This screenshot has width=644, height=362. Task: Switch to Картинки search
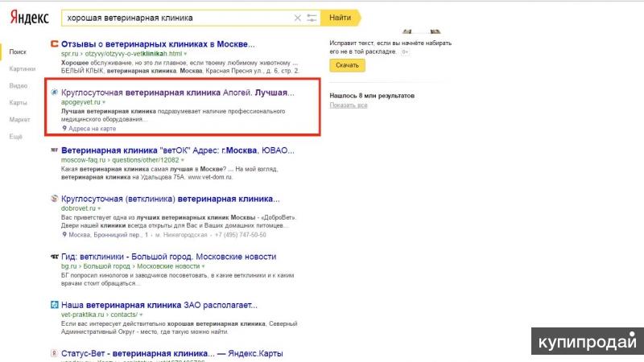(23, 68)
